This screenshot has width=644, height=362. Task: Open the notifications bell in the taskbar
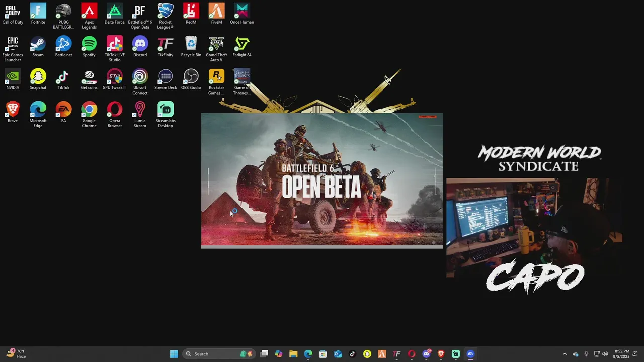(635, 354)
